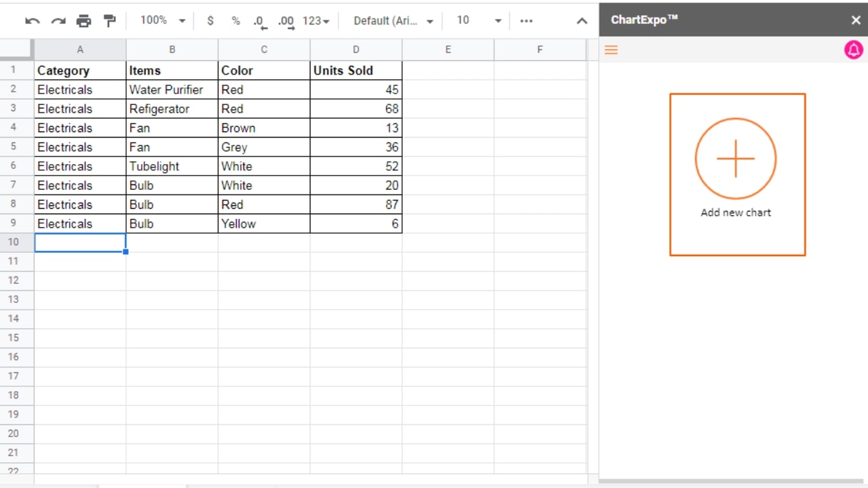The width and height of the screenshot is (868, 488).
Task: Click the orange plus circle icon
Action: pos(736,159)
